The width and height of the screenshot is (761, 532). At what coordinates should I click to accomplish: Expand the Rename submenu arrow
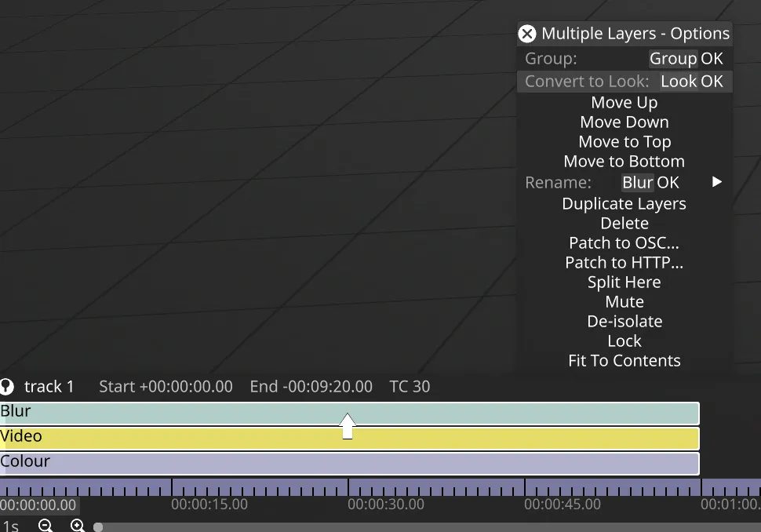pyautogui.click(x=717, y=182)
